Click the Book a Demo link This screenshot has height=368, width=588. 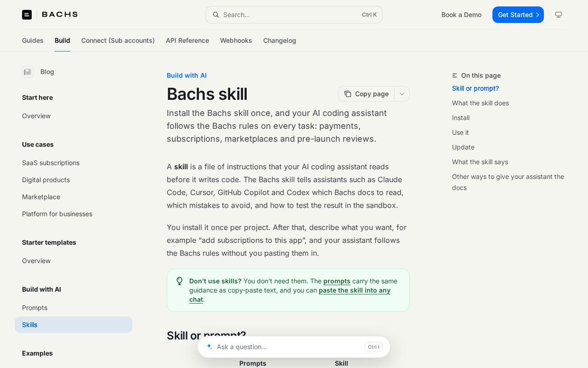point(461,15)
